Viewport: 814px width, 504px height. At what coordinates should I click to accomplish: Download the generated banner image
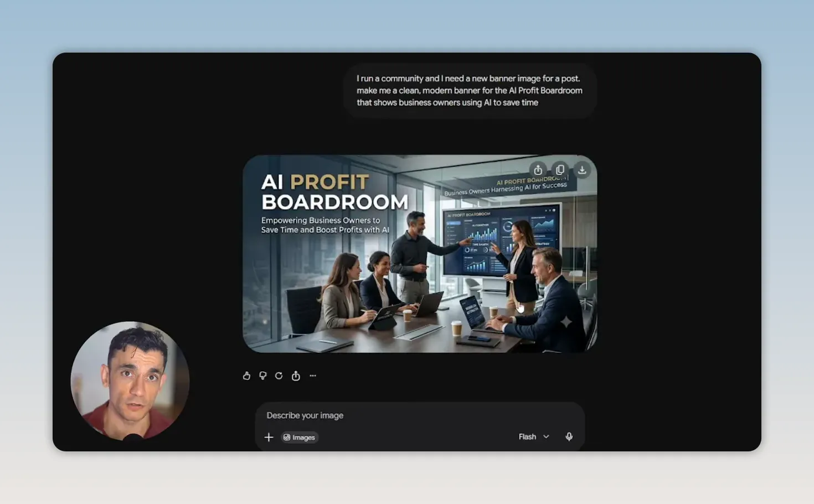pyautogui.click(x=582, y=170)
